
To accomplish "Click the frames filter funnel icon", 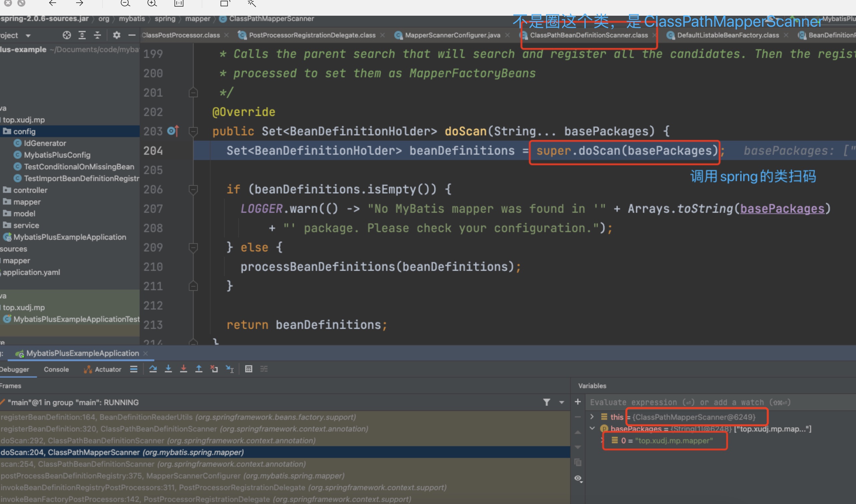I will pyautogui.click(x=547, y=402).
